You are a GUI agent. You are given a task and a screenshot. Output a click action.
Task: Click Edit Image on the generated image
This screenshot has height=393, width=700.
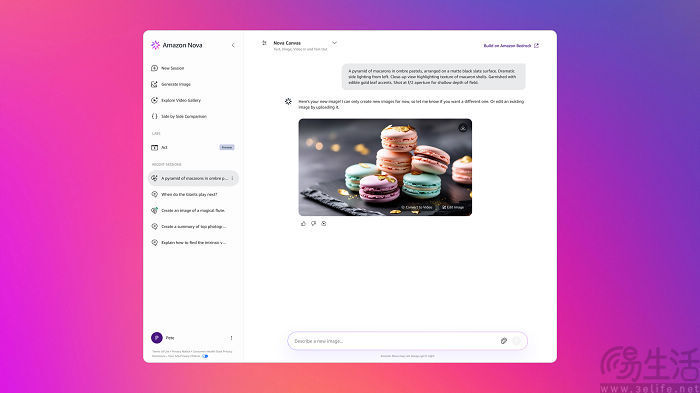click(x=453, y=207)
